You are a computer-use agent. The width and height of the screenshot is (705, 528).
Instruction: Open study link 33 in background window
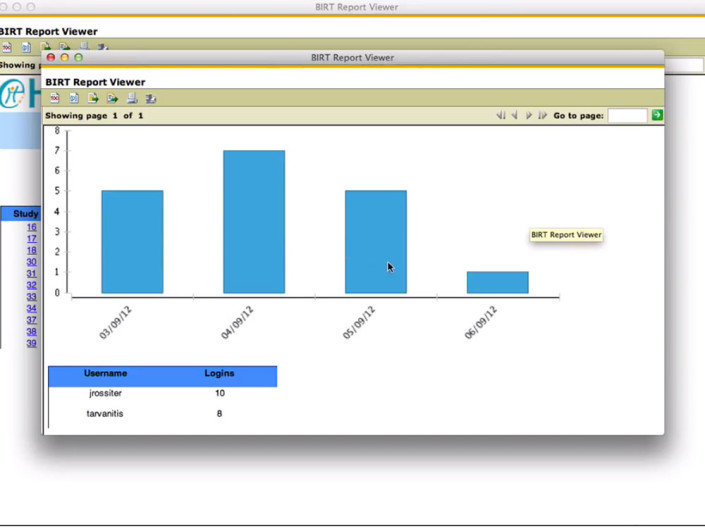(31, 296)
